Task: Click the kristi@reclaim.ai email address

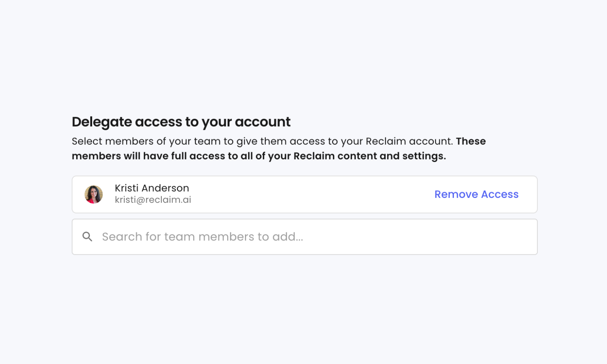Action: [153, 200]
